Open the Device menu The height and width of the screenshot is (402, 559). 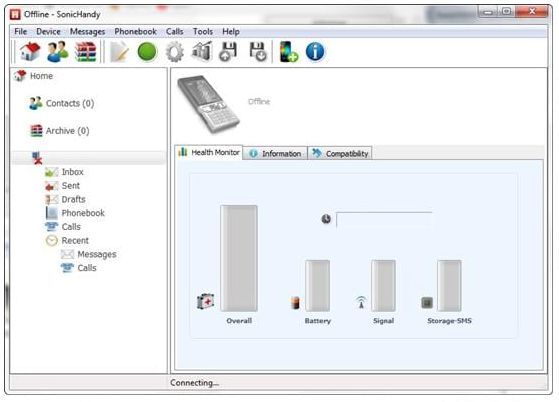pyautogui.click(x=48, y=32)
